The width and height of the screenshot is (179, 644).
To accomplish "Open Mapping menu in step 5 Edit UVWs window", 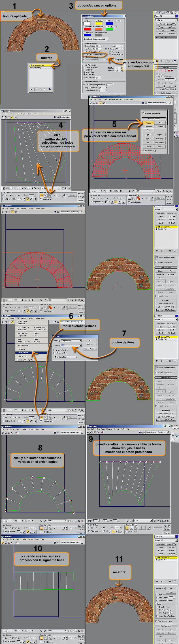I will click(x=112, y=99).
